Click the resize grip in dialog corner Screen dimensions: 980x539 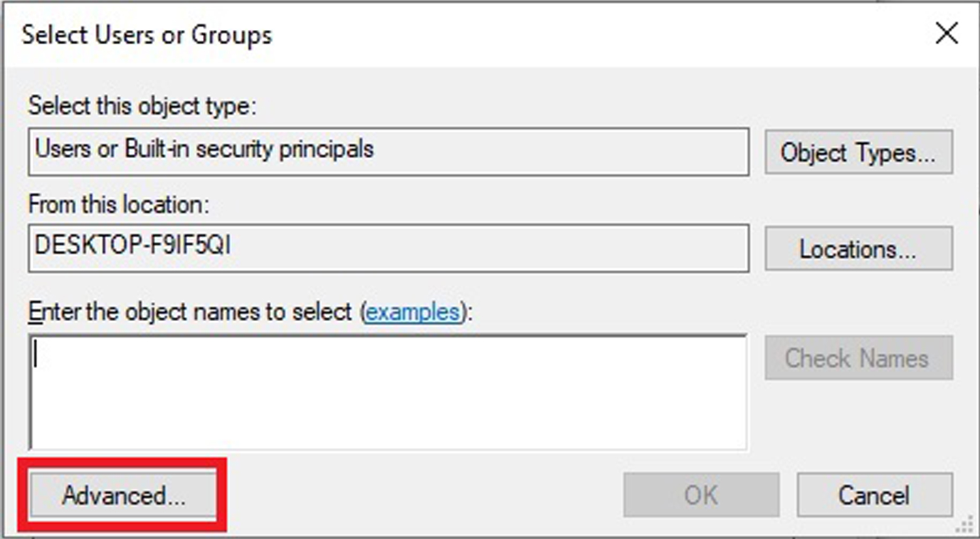tap(965, 525)
